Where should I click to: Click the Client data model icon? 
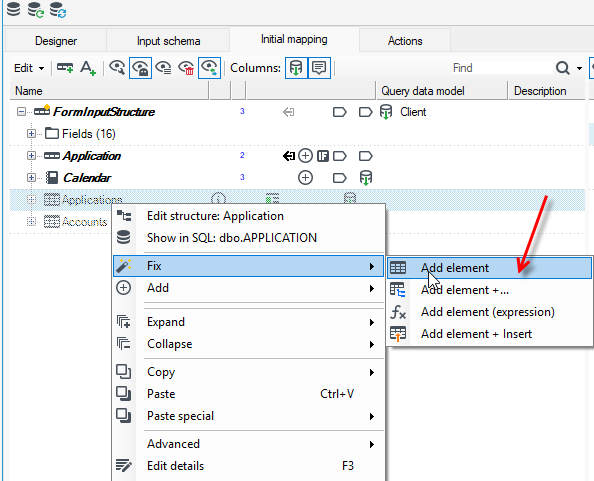click(x=386, y=112)
